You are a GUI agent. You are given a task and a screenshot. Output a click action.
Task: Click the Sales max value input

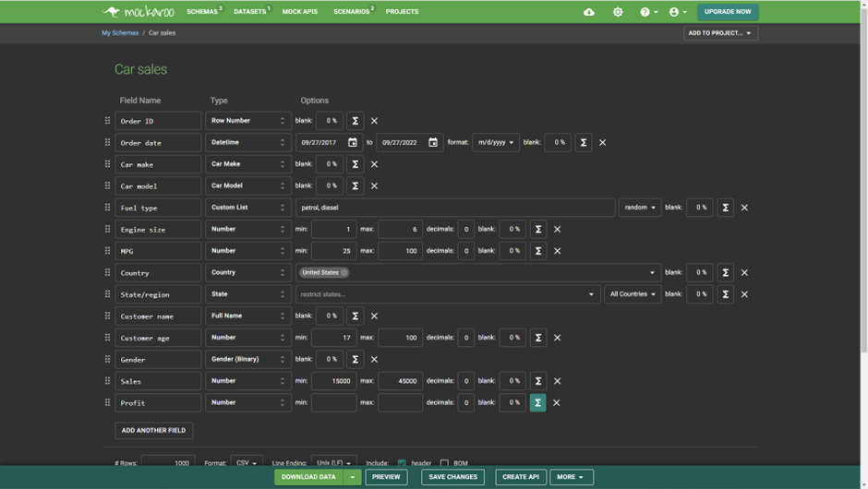(x=400, y=380)
